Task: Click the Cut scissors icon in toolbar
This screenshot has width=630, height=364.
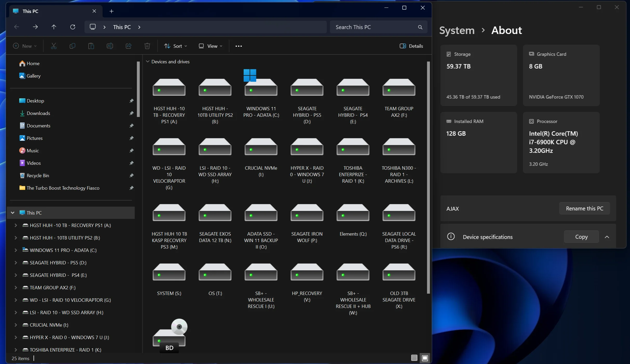Action: point(54,46)
